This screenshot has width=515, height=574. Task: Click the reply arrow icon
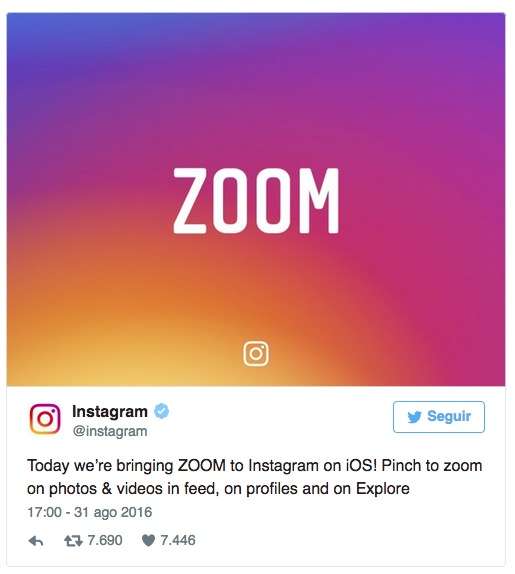tap(36, 541)
